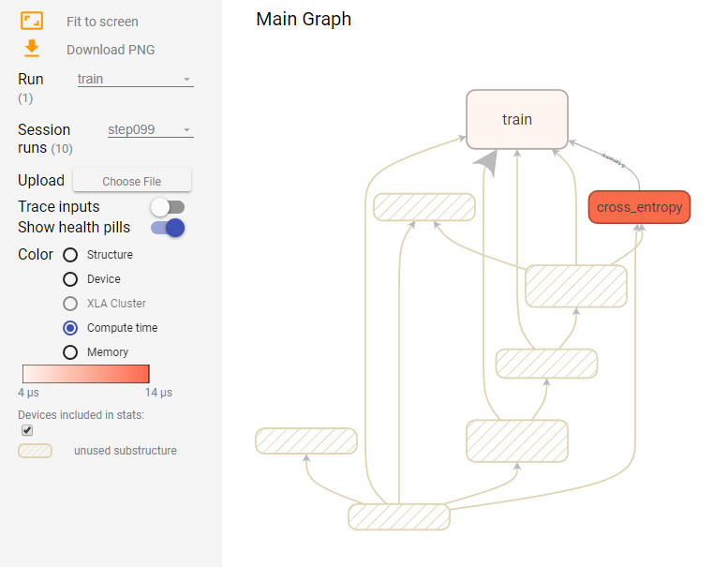Uncheck the devices included in stats checkbox

pyautogui.click(x=27, y=430)
